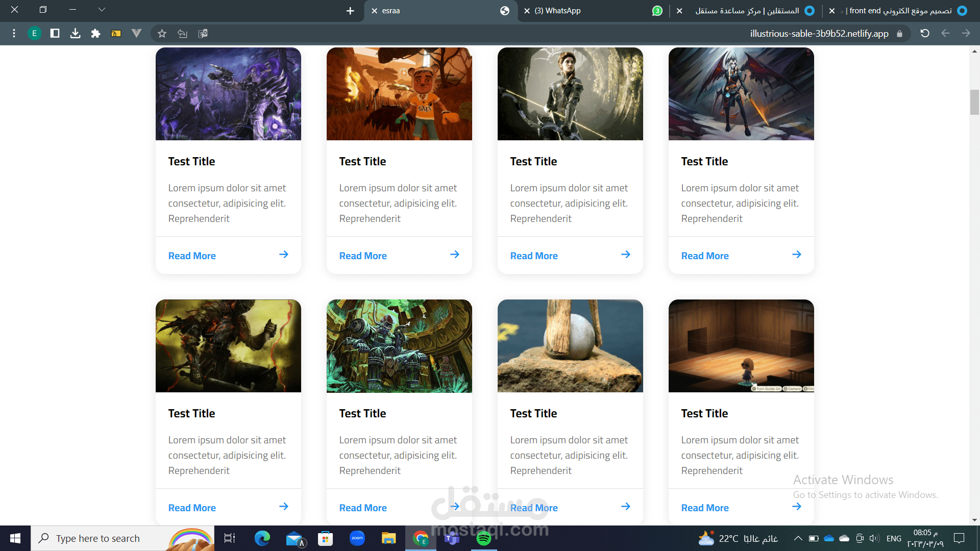Open a new browser tab
This screenshot has width=980, height=551.
[x=350, y=11]
